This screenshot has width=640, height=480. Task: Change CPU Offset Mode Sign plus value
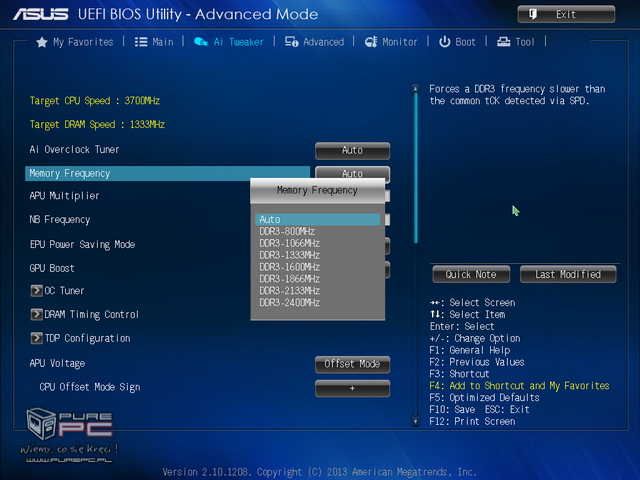click(x=352, y=389)
